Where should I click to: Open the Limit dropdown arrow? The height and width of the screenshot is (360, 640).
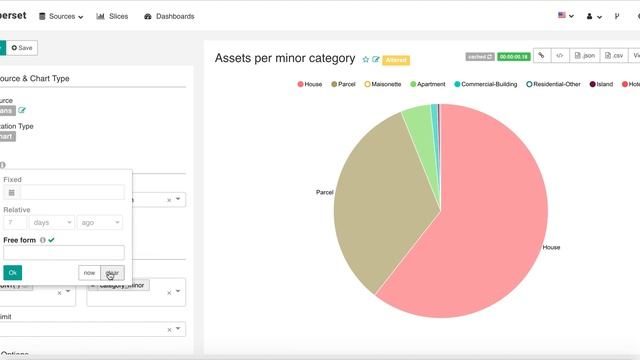click(x=178, y=329)
